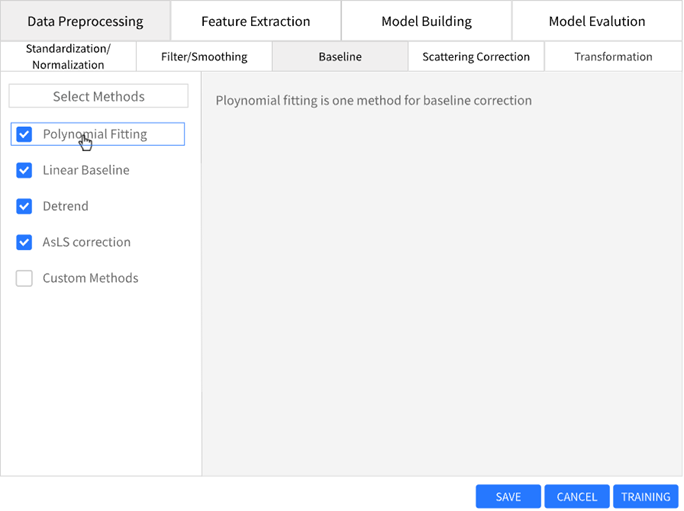The height and width of the screenshot is (511, 684).
Task: Click the polynomial fitting description text
Action: 374,101
